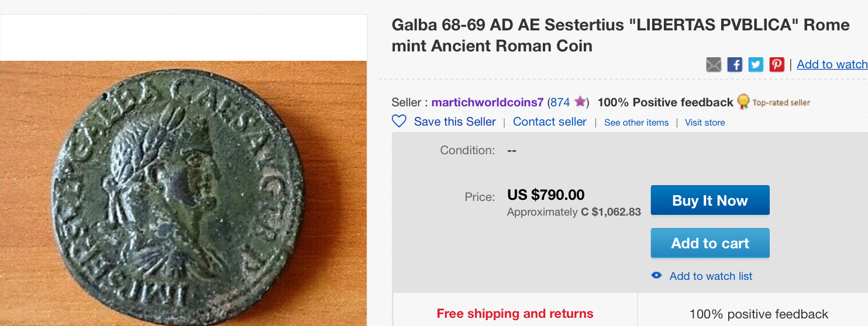The image size is (868, 326).
Task: Click the Free shipping and returns text
Action: (x=515, y=314)
